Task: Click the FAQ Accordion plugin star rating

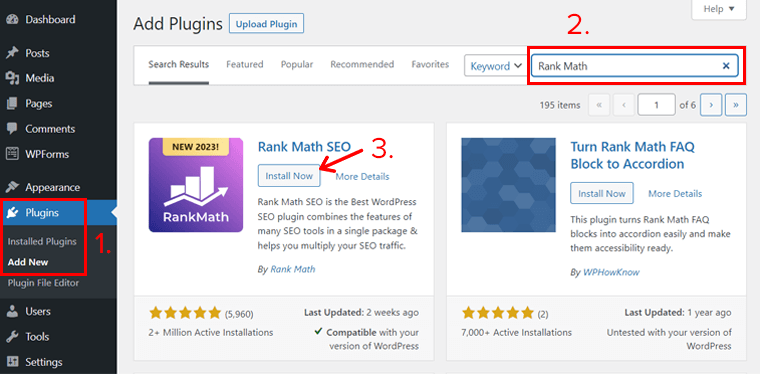Action: (497, 313)
